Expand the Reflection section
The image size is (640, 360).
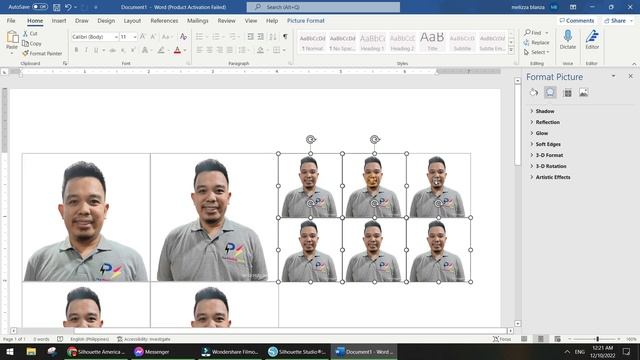pyautogui.click(x=544, y=122)
